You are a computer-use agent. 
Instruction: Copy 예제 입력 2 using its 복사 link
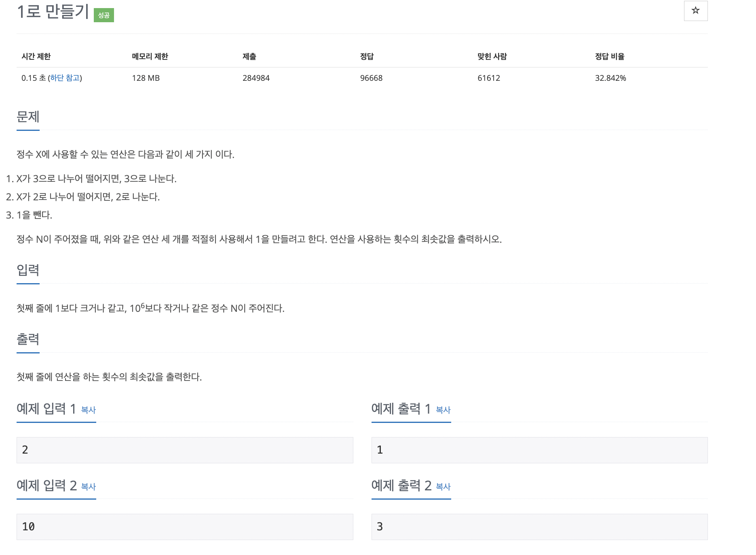pyautogui.click(x=88, y=487)
